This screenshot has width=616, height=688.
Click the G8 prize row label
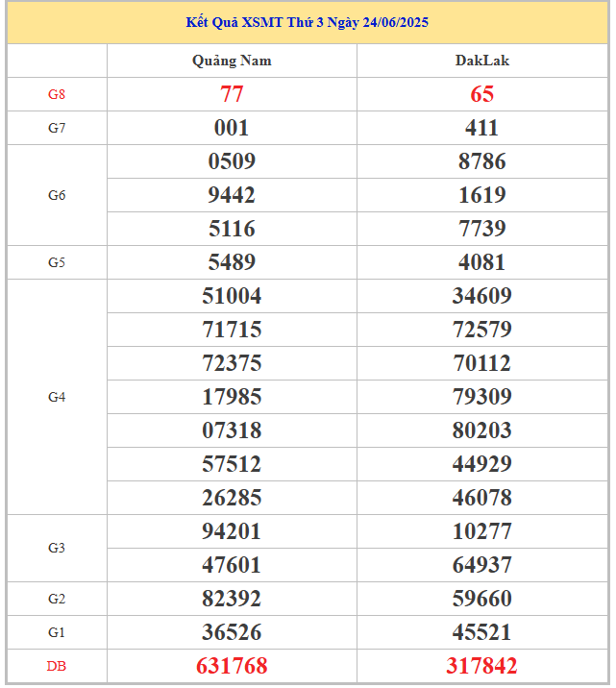57,94
